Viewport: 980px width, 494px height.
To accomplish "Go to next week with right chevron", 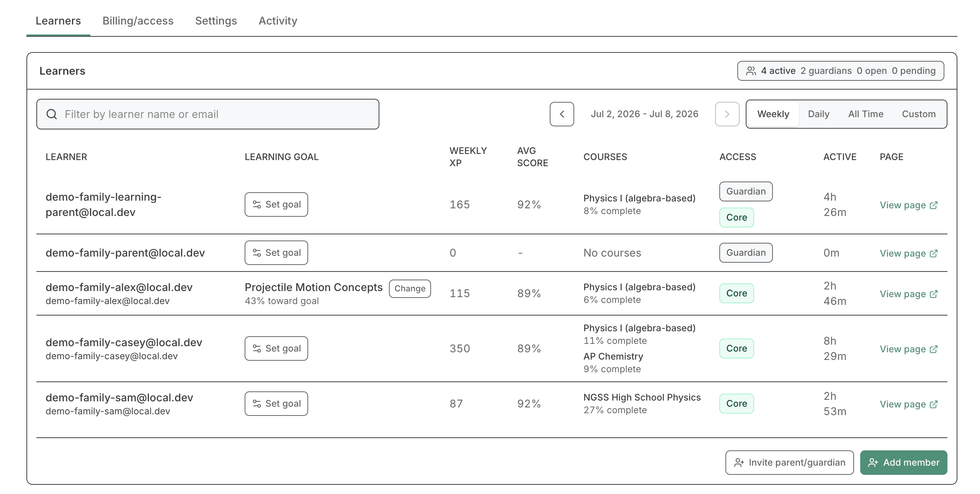I will point(727,114).
